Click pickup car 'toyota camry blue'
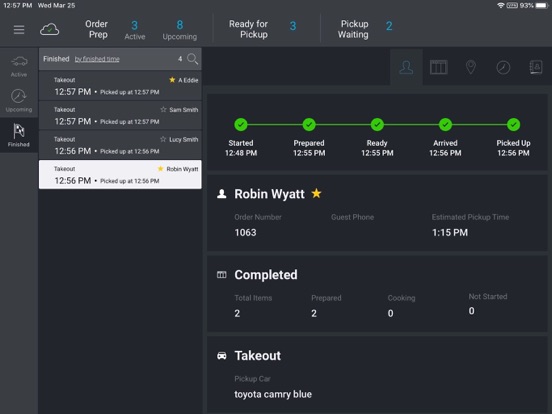This screenshot has width=552, height=414. [273, 394]
